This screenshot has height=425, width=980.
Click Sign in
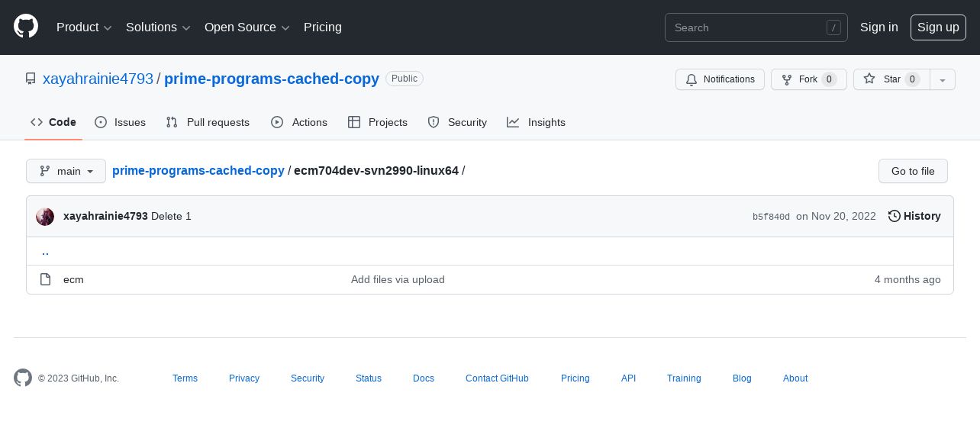(x=879, y=27)
